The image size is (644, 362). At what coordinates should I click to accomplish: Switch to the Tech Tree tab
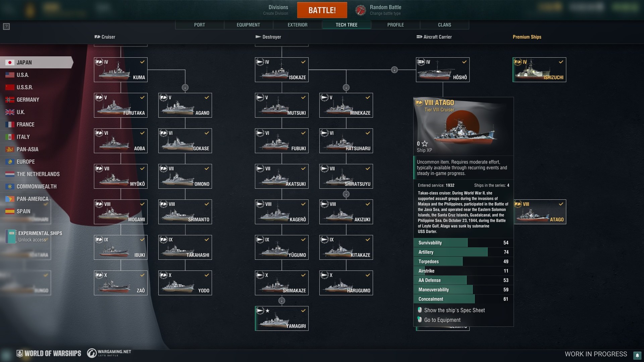346,25
